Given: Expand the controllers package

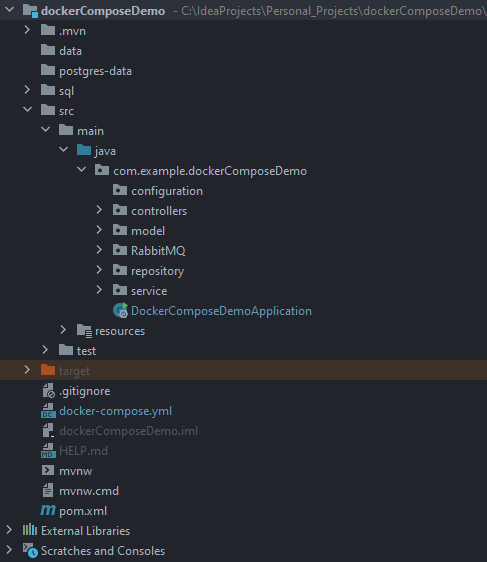Looking at the screenshot, I should pyautogui.click(x=99, y=210).
